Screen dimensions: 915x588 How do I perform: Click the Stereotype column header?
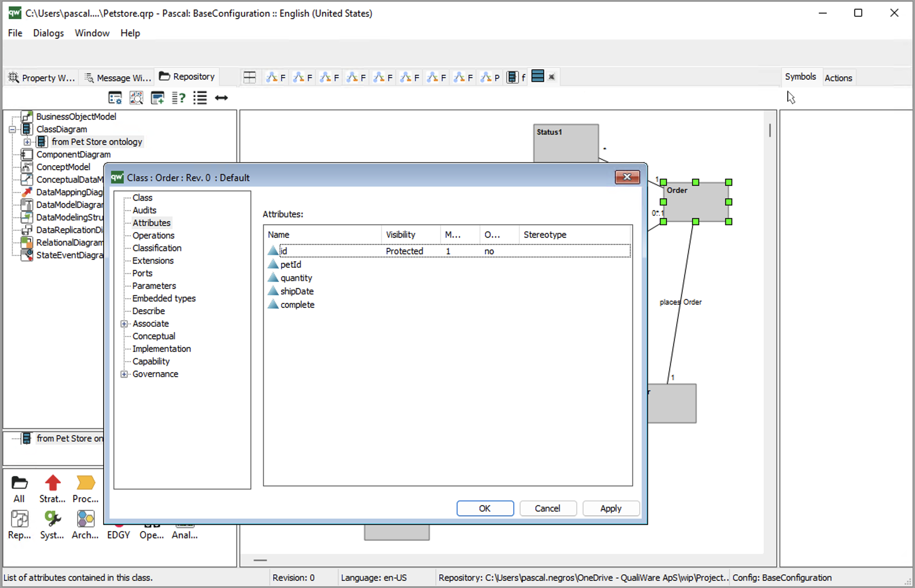tap(574, 235)
